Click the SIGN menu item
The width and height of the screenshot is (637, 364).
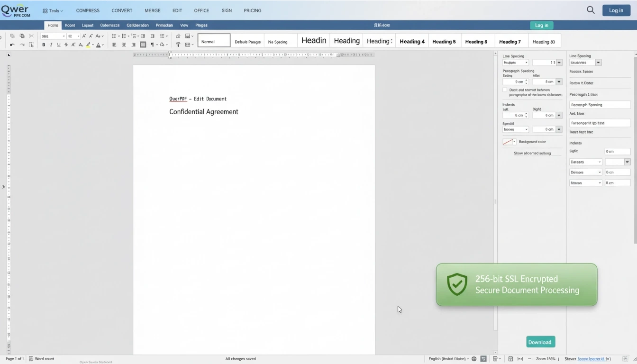[227, 10]
